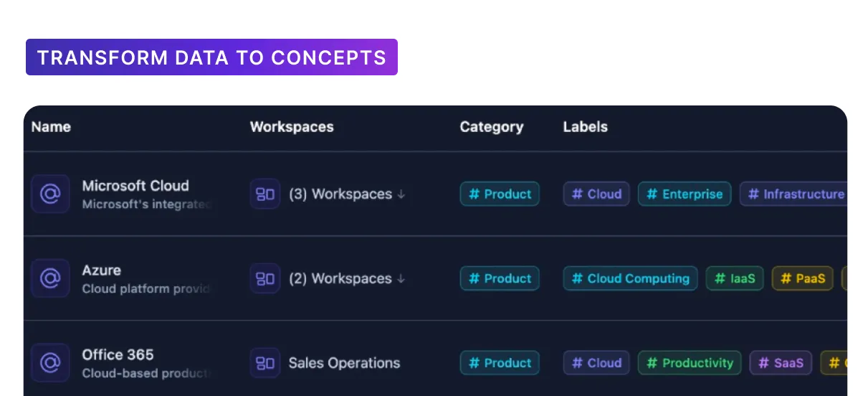Viewport: 868px width, 396px height.
Task: Click the workspaces icon in the Microsoft Cloud row
Action: click(265, 194)
